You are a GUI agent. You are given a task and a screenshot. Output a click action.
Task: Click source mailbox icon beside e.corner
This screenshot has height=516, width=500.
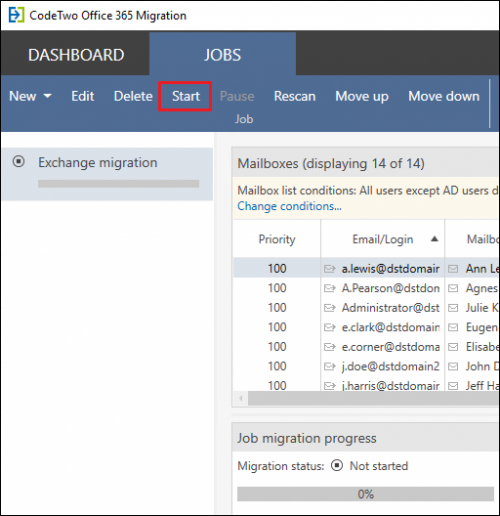[330, 347]
